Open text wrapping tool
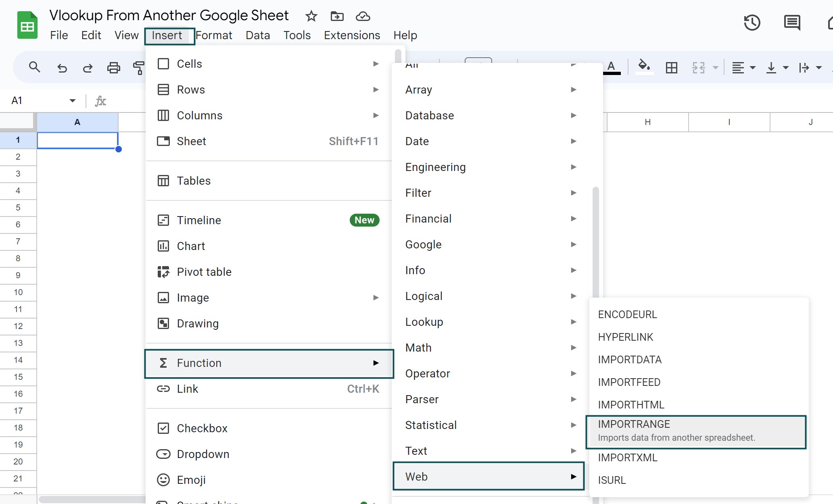The image size is (833, 504). tap(804, 68)
